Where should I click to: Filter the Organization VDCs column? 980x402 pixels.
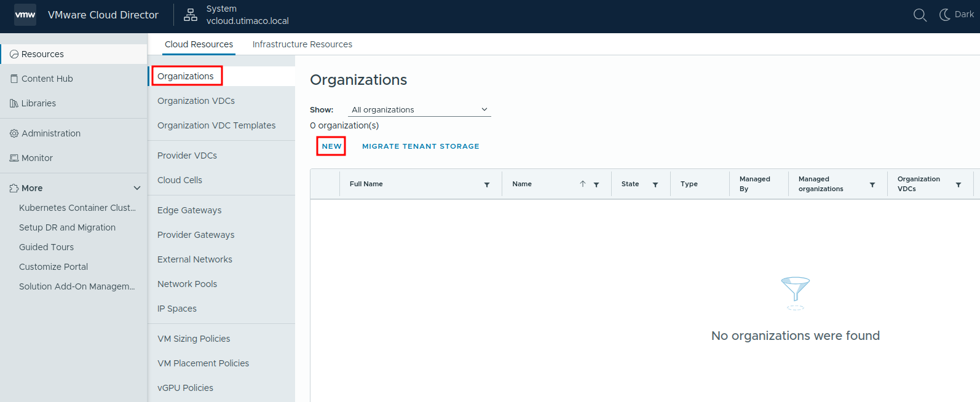click(x=958, y=184)
